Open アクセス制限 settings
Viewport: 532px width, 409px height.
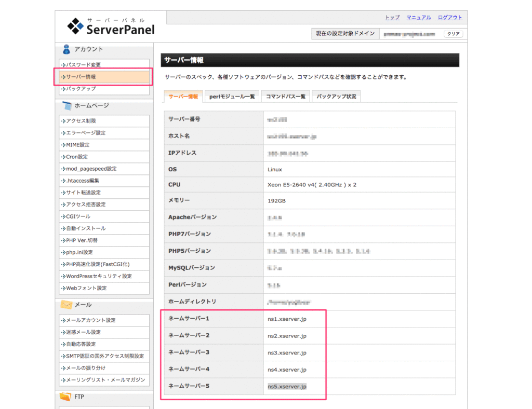tap(104, 121)
